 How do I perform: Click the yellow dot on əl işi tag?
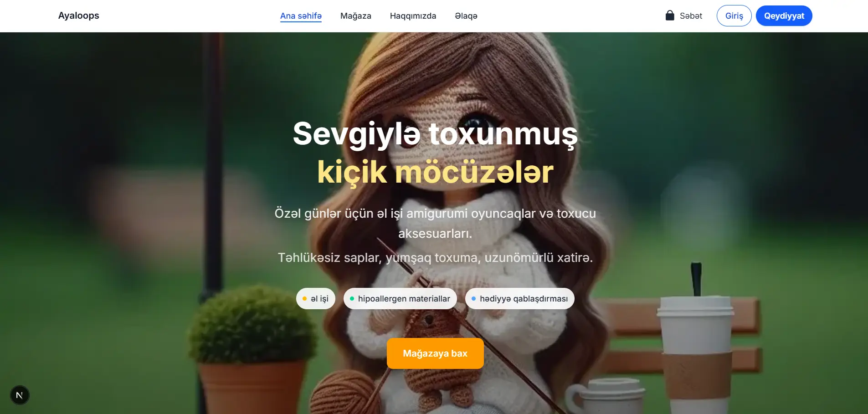coord(304,299)
